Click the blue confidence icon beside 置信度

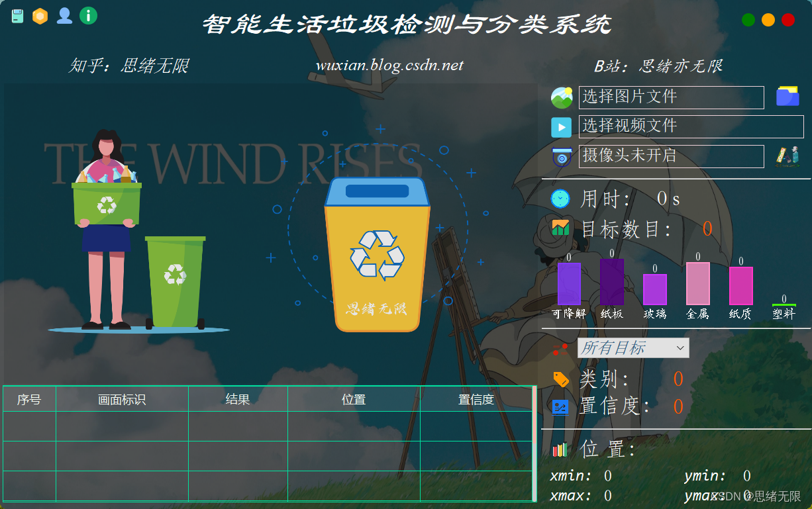[560, 406]
